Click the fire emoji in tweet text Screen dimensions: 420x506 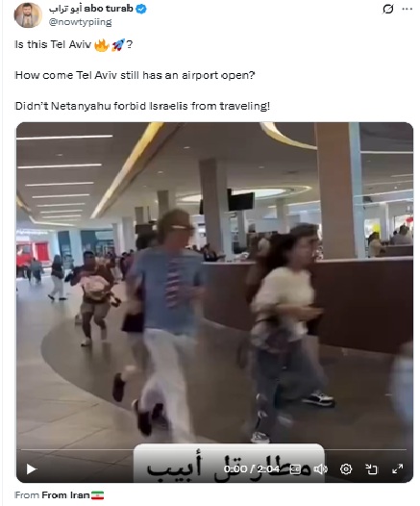click(101, 45)
